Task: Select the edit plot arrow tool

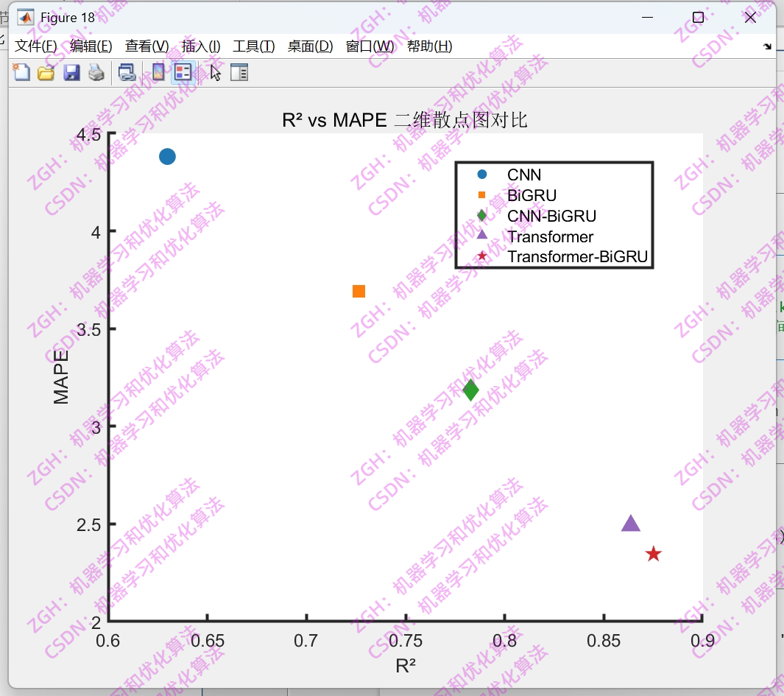Action: [x=213, y=72]
